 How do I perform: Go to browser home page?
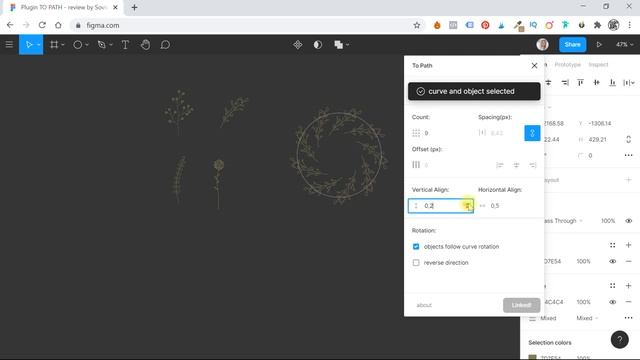58,25
